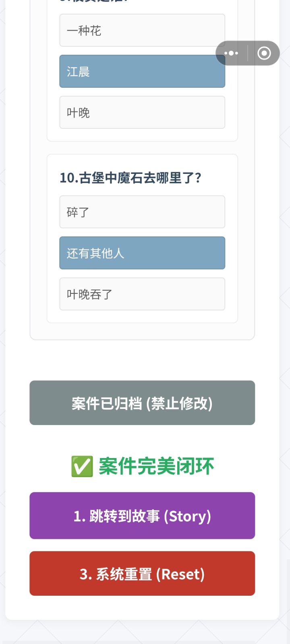Screen dimensions: 290x644
Task: Open the mini program three-dots menu
Action: coord(231,53)
